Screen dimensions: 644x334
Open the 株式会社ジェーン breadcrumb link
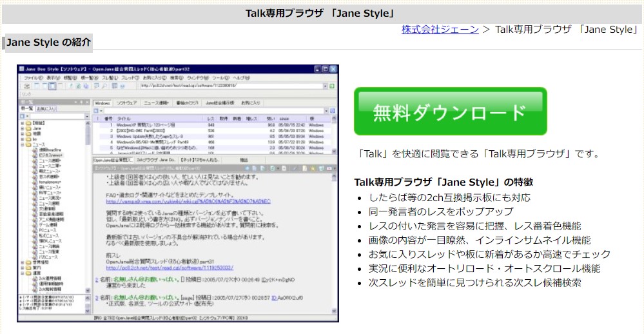[440, 30]
